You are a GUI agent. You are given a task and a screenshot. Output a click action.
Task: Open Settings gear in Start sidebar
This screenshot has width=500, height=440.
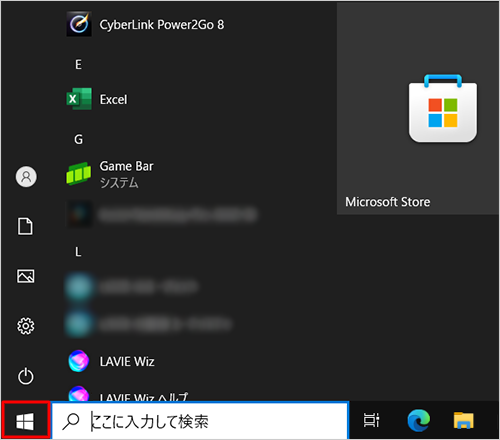(x=26, y=326)
